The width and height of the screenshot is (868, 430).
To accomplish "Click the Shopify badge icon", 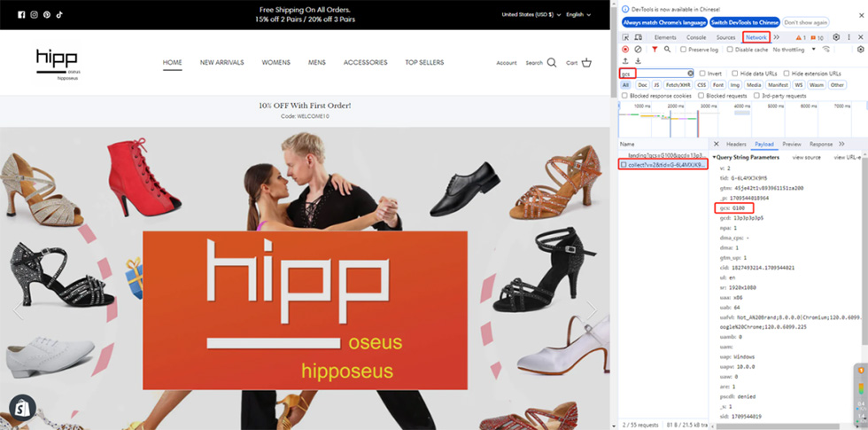I will 19,409.
